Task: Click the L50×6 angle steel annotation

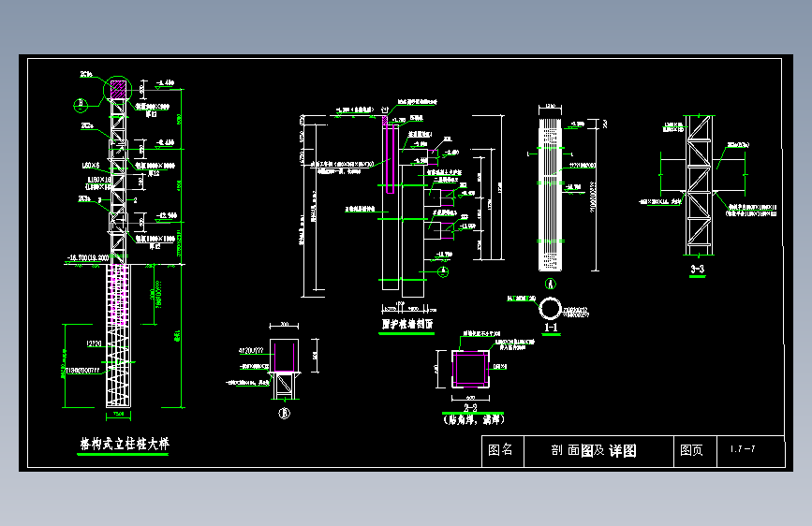Action: pos(90,166)
